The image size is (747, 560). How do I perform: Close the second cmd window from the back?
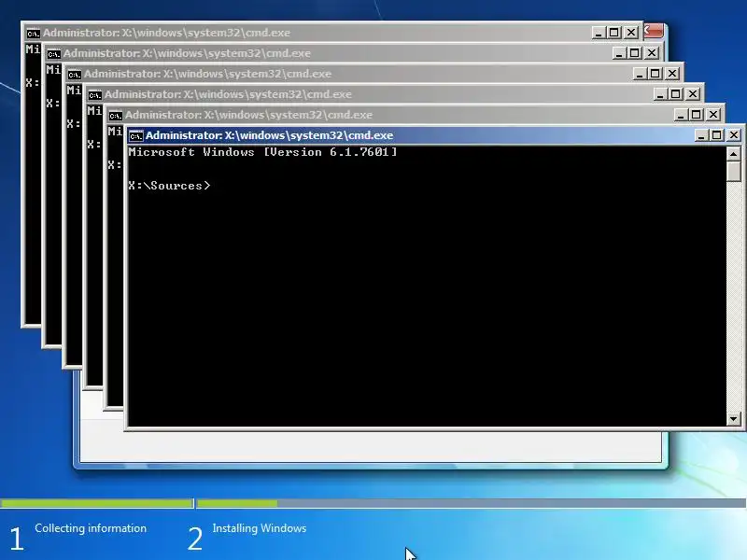tap(651, 53)
